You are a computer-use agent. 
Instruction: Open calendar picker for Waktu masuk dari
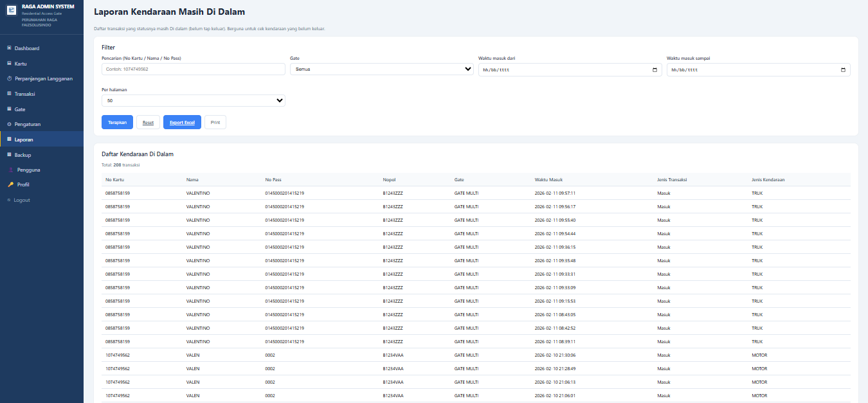coord(655,69)
